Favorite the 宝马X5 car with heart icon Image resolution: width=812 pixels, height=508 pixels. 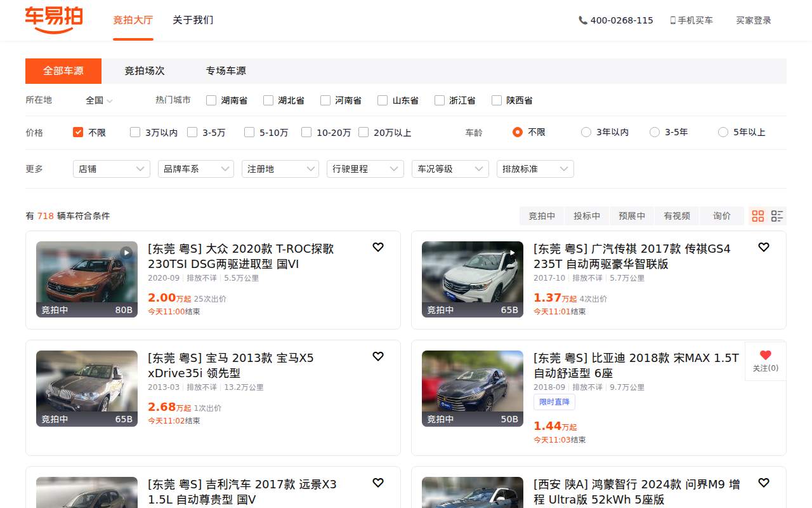click(378, 356)
